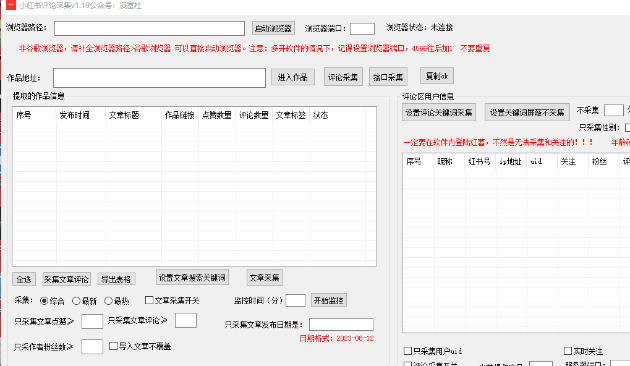630x366 pixels.
Task: Check the 实时关注 checkbox
Action: pos(568,351)
